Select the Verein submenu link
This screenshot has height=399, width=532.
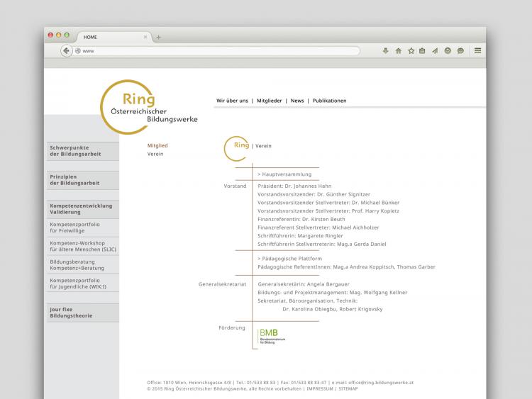pos(155,154)
